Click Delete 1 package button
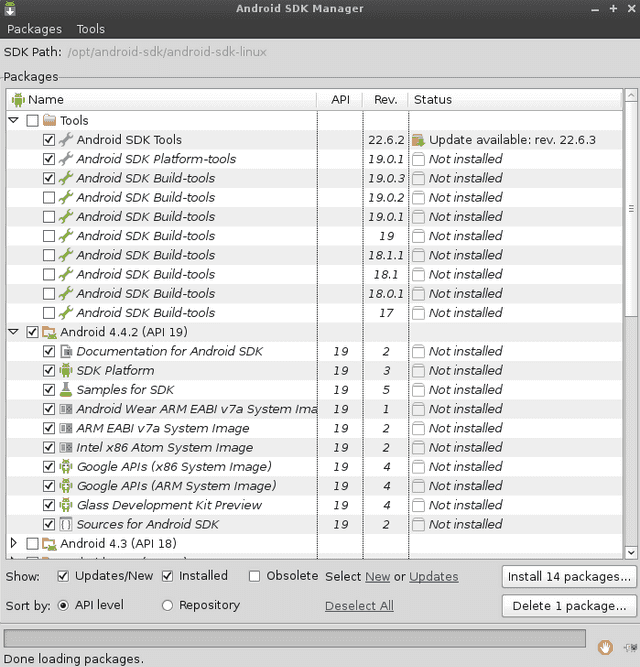640x667 pixels. (x=569, y=606)
